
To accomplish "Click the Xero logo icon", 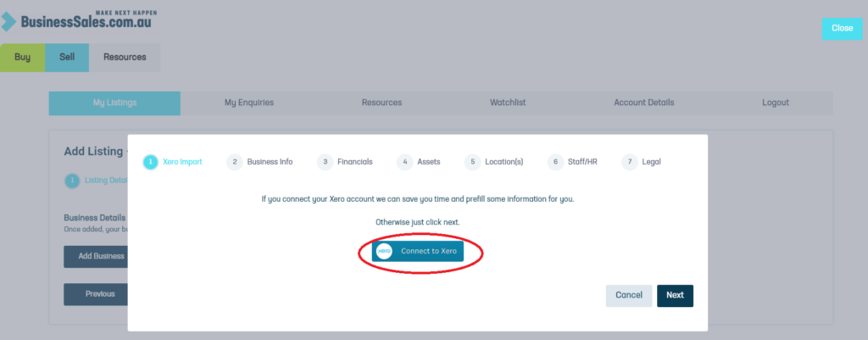I will (384, 251).
